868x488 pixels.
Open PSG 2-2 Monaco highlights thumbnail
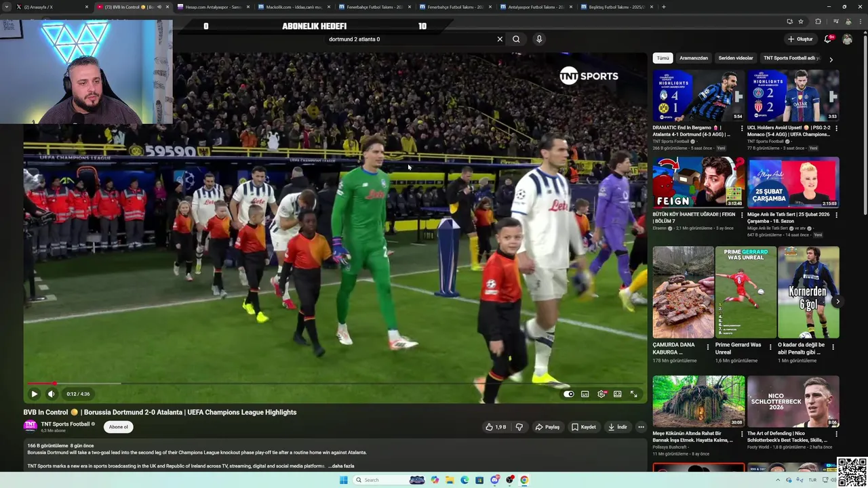pos(793,96)
